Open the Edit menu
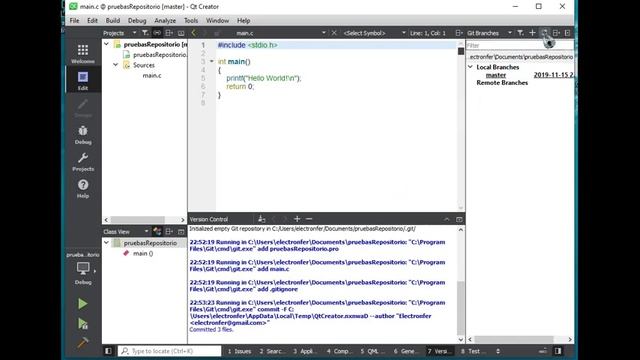640x360 pixels. click(x=92, y=20)
